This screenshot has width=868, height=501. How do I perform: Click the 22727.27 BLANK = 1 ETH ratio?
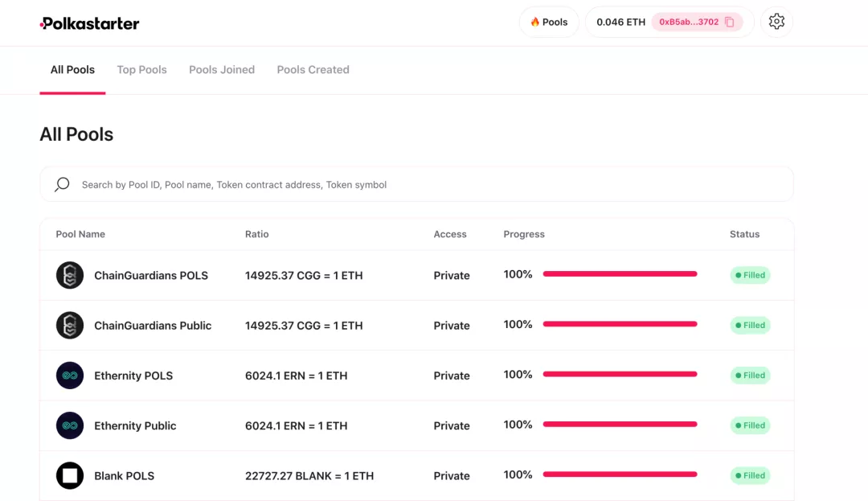(x=309, y=476)
